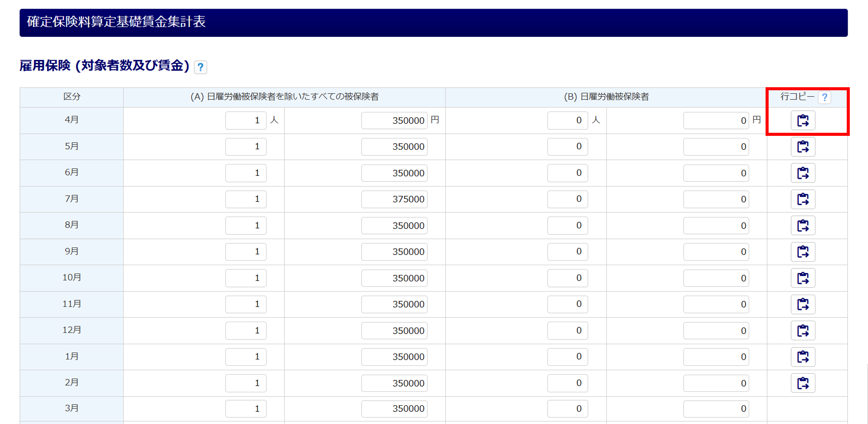The width and height of the screenshot is (868, 424).
Task: Focus 1月 day-laborer count field (B)
Action: click(568, 357)
